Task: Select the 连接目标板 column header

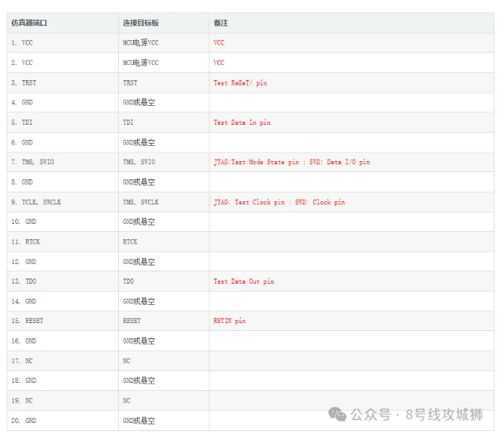Action: pos(141,23)
